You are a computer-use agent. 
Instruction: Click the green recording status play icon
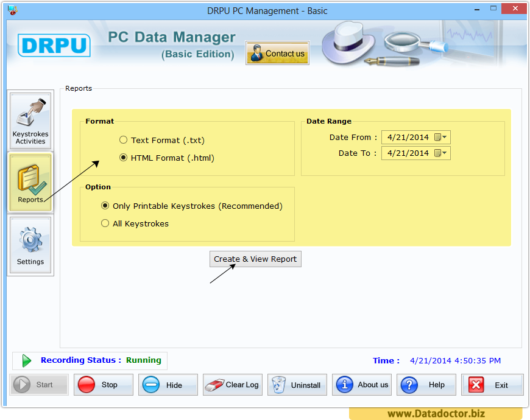26,360
